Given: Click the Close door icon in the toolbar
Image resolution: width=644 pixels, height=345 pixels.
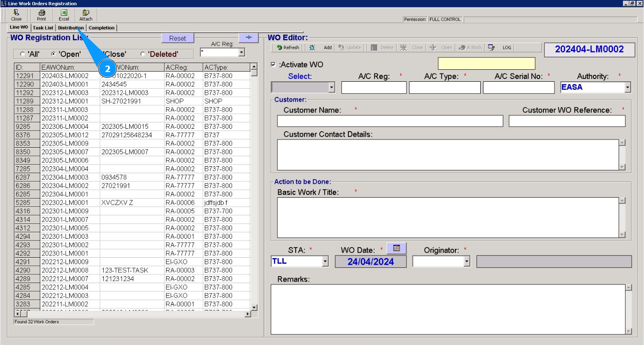Looking at the screenshot, I should 16,15.
